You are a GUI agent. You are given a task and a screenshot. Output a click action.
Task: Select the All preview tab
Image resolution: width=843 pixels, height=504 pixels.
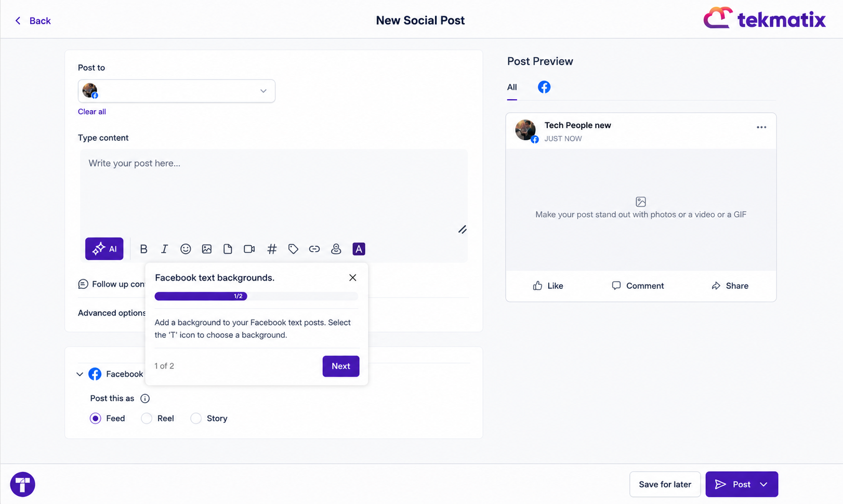coord(512,87)
